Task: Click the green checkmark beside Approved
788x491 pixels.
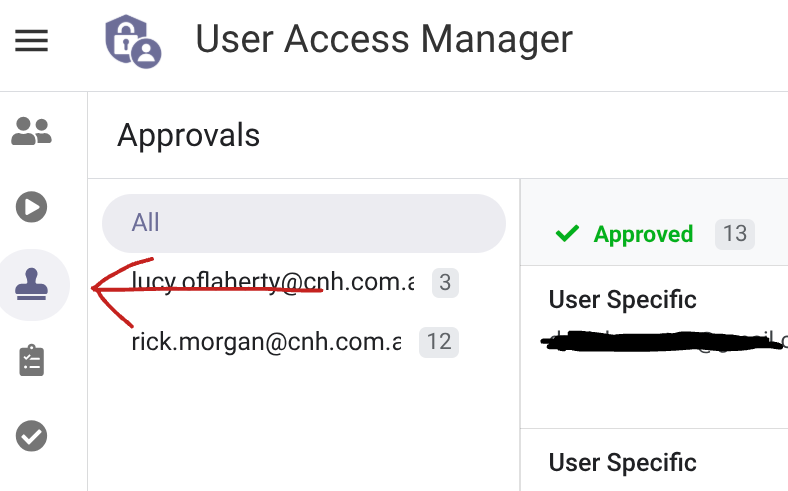Action: pos(567,234)
